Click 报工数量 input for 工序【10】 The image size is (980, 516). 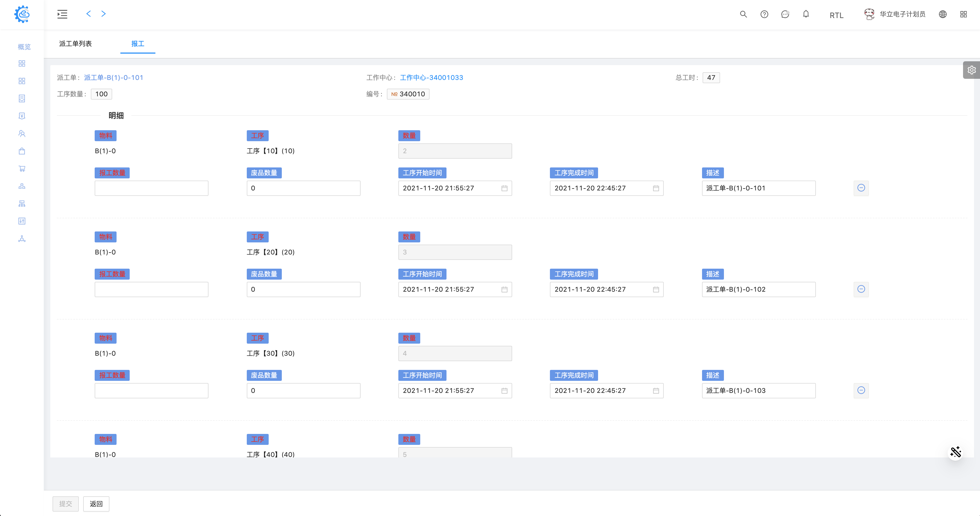pos(151,188)
